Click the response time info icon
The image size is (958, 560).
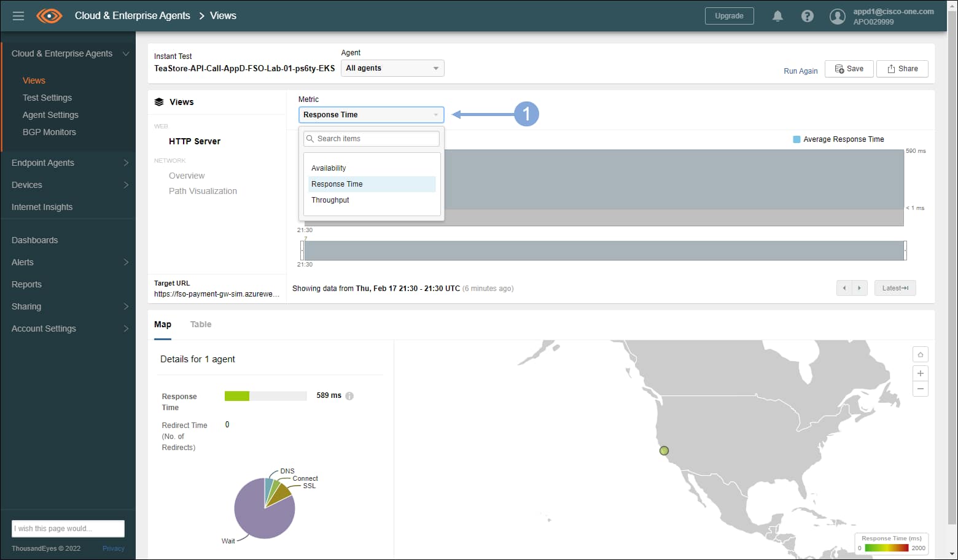[349, 396]
